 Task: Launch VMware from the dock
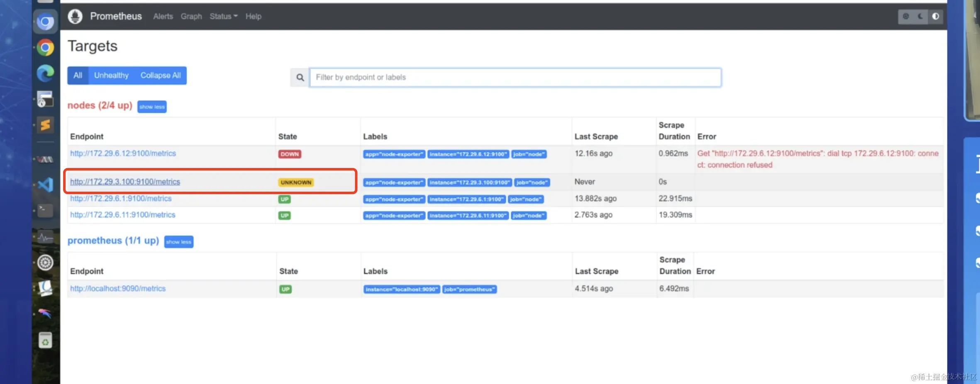[45, 159]
